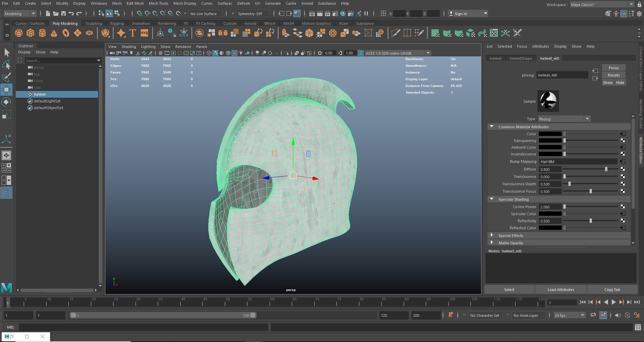Create a polygon cube from the shelf
The image size is (644, 342).
pyautogui.click(x=31, y=33)
